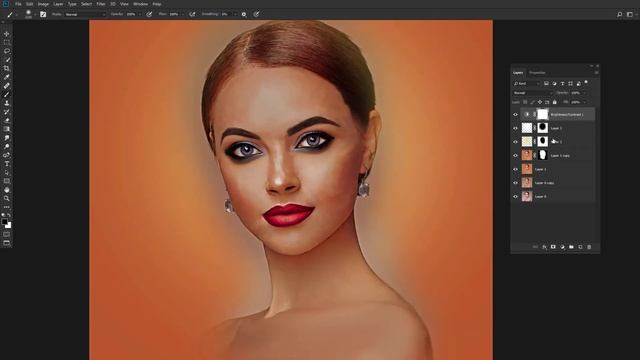This screenshot has width=640, height=360.
Task: Open the layer Opacity dropdown
Action: click(585, 93)
